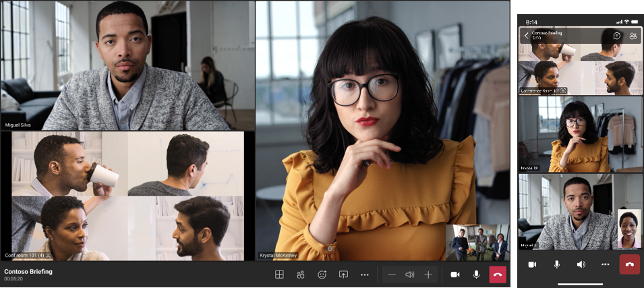The width and height of the screenshot is (644, 288).
Task: Open the view layout grid icon
Action: pos(279,275)
